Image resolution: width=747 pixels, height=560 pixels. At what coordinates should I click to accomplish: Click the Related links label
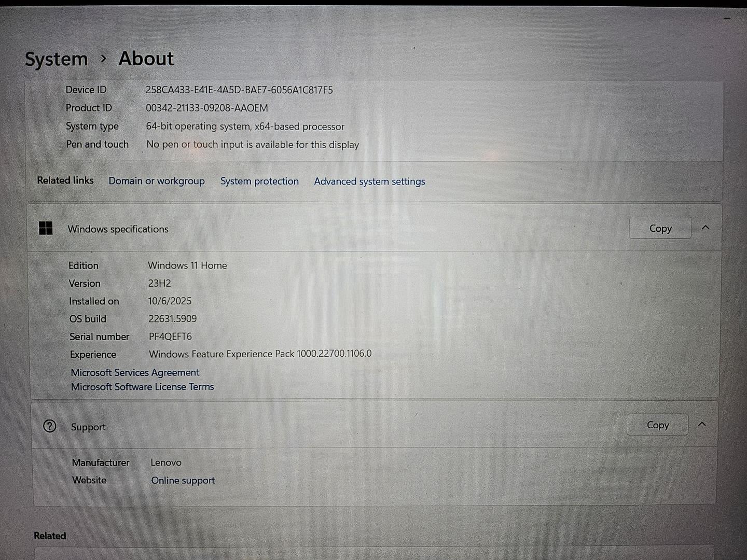65,180
